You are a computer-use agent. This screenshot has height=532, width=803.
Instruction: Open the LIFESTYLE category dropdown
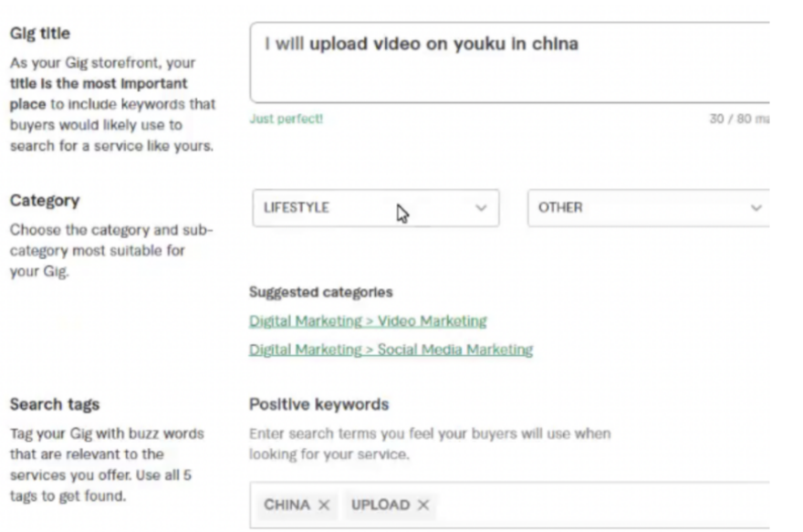tap(375, 208)
